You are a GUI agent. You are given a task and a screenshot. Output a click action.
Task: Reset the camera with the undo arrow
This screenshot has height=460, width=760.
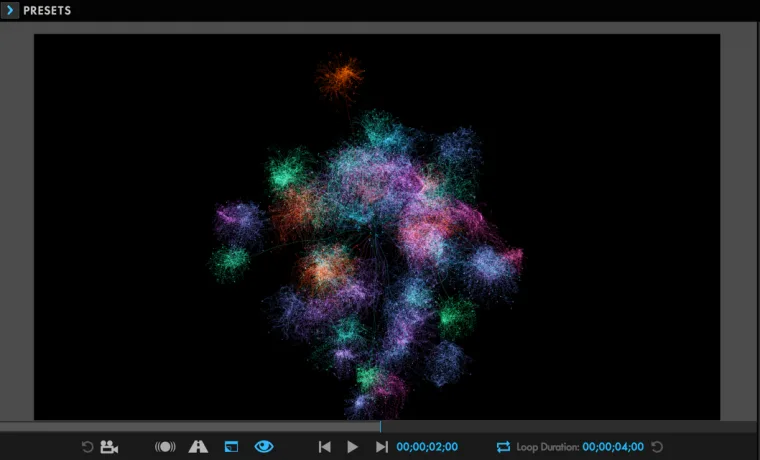pyautogui.click(x=87, y=446)
